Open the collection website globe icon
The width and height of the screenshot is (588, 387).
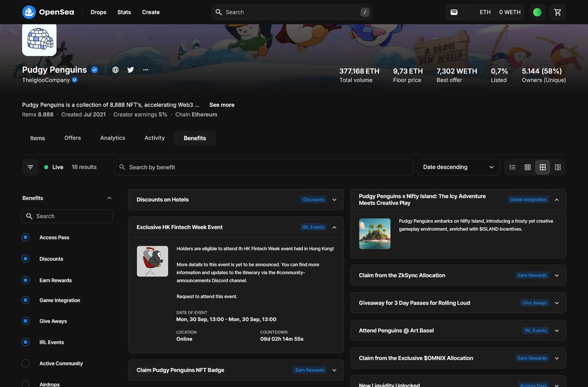coord(115,70)
